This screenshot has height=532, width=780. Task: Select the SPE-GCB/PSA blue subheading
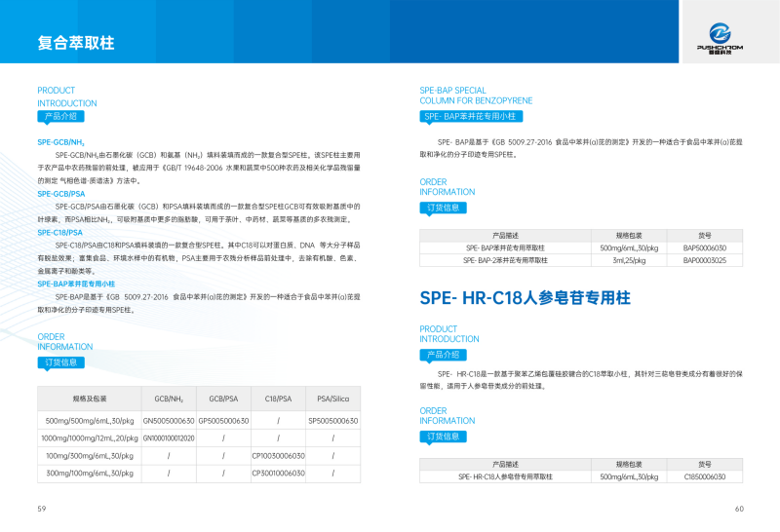(x=61, y=193)
